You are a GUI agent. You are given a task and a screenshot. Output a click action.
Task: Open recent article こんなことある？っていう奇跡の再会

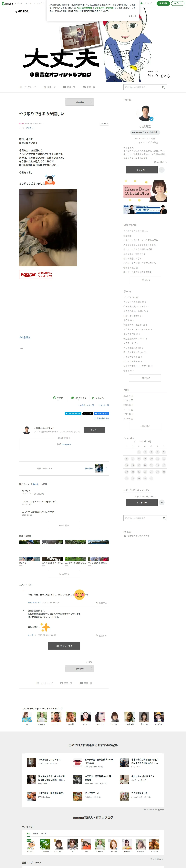tap(140, 240)
